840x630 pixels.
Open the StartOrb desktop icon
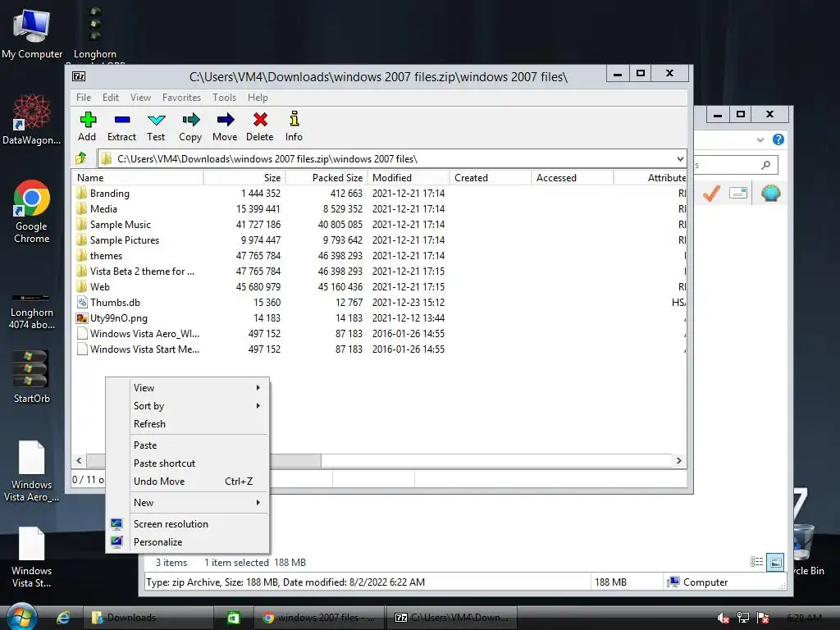pyautogui.click(x=32, y=377)
